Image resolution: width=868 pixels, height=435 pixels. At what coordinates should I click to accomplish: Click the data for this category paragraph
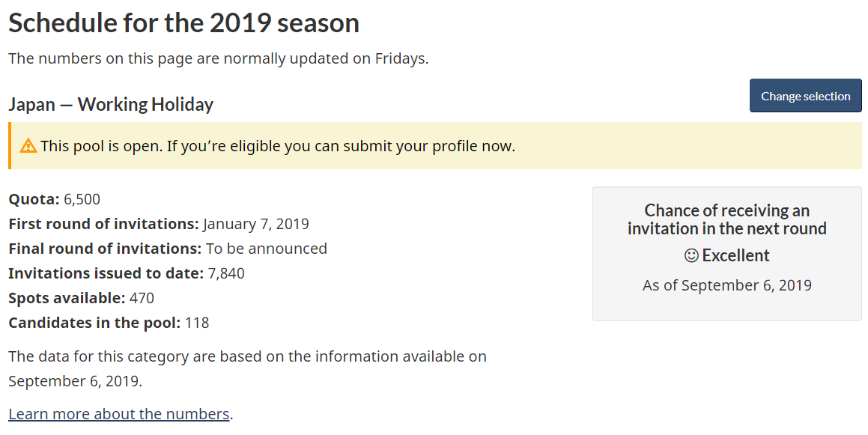pos(247,368)
